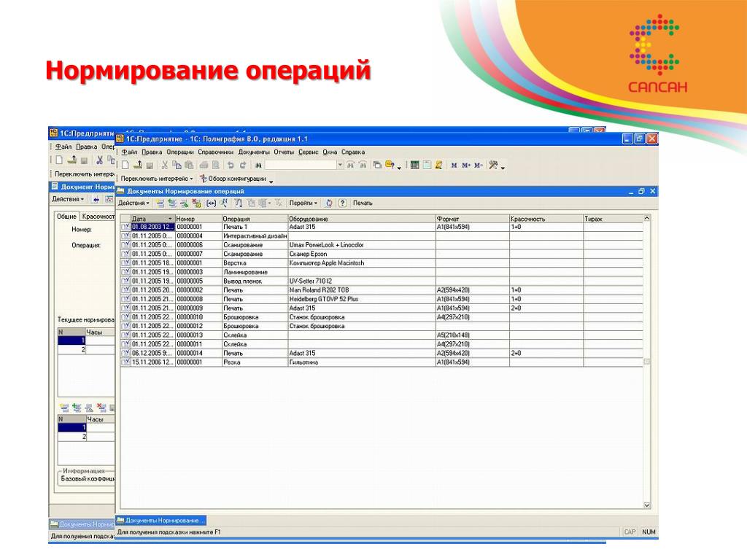Click the Add document icon in list toolbar
747x560 pixels.
coord(160,203)
